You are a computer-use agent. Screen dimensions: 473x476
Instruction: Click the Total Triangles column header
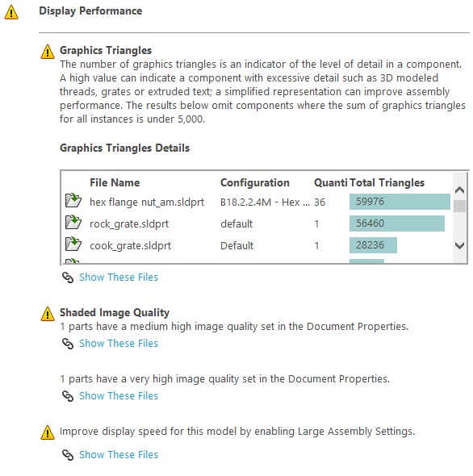pos(387,183)
